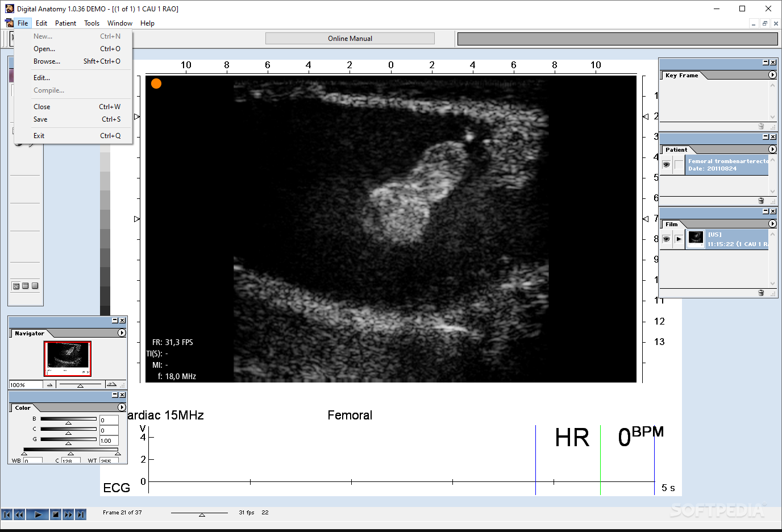Collapse the Patient panel with its minimize icon
782x532 pixels.
[766, 136]
